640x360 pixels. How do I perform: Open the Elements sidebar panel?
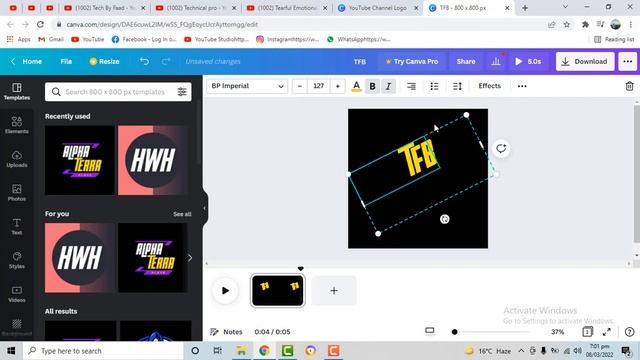17,125
